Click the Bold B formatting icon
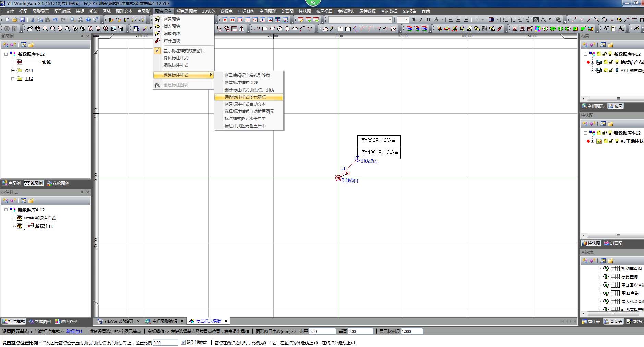Viewport: 644px width, 347px height. 414,20
